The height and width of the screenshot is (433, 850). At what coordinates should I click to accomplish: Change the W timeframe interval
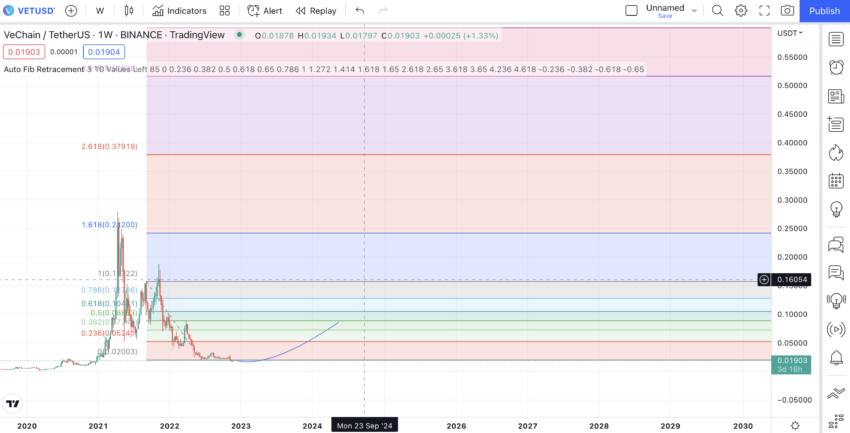100,11
